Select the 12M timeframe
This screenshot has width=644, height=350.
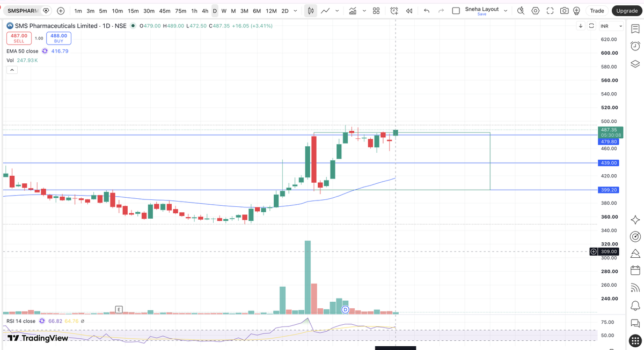(x=271, y=11)
